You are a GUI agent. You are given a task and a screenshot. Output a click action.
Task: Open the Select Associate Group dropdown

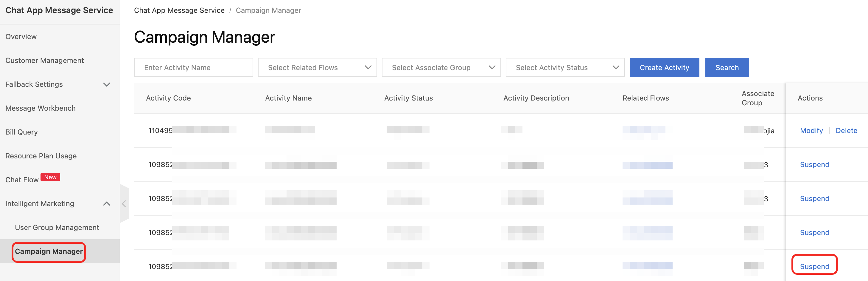tap(441, 67)
